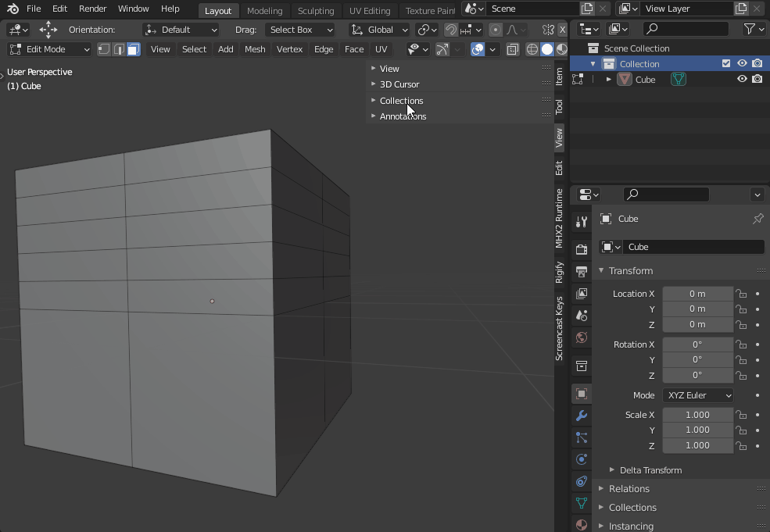
Task: Click the Scale X value slider
Action: pyautogui.click(x=697, y=415)
